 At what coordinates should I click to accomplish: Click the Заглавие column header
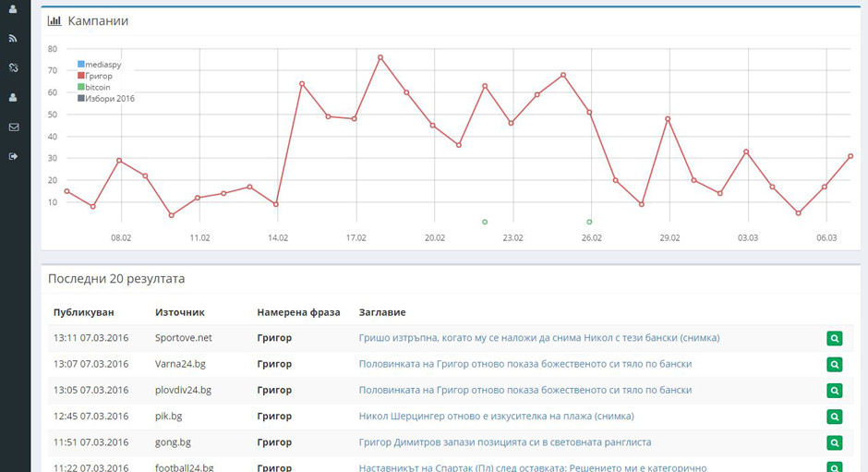tap(382, 312)
